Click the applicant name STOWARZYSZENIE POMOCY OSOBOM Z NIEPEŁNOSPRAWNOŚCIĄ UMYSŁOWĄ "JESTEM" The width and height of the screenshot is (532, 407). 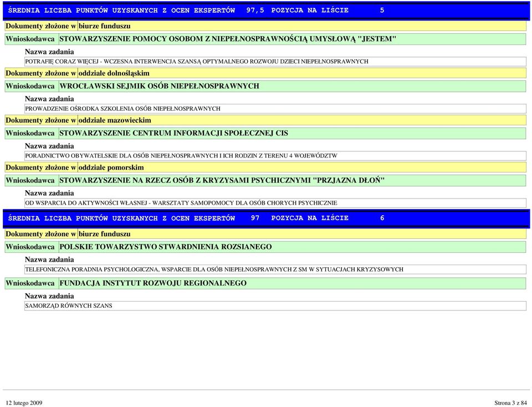(x=228, y=39)
